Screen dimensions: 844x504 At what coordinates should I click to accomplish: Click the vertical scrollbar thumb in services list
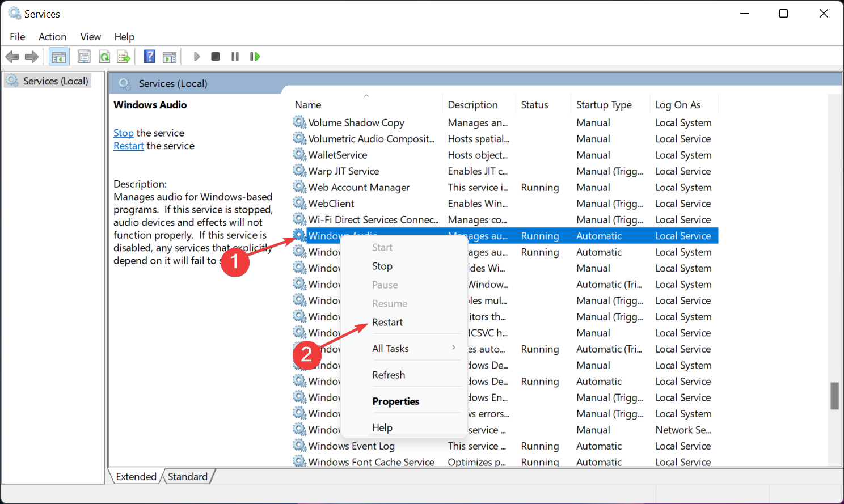[x=834, y=396]
